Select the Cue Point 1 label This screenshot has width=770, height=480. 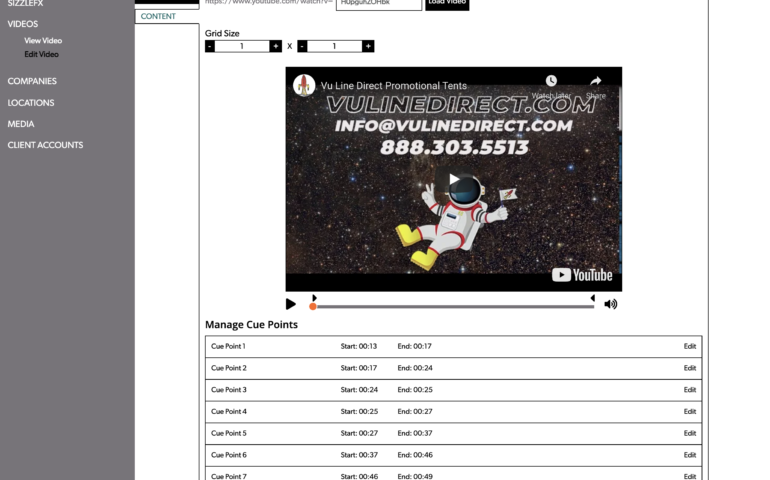point(228,346)
